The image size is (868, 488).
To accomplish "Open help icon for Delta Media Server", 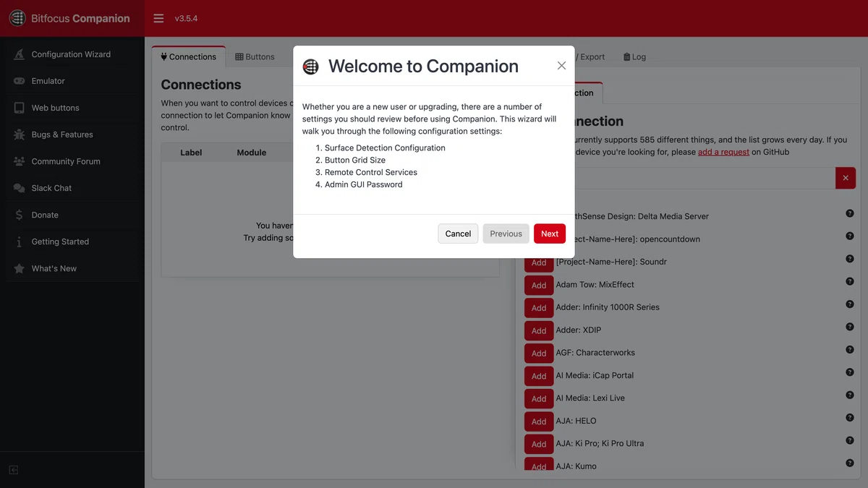I will (850, 213).
